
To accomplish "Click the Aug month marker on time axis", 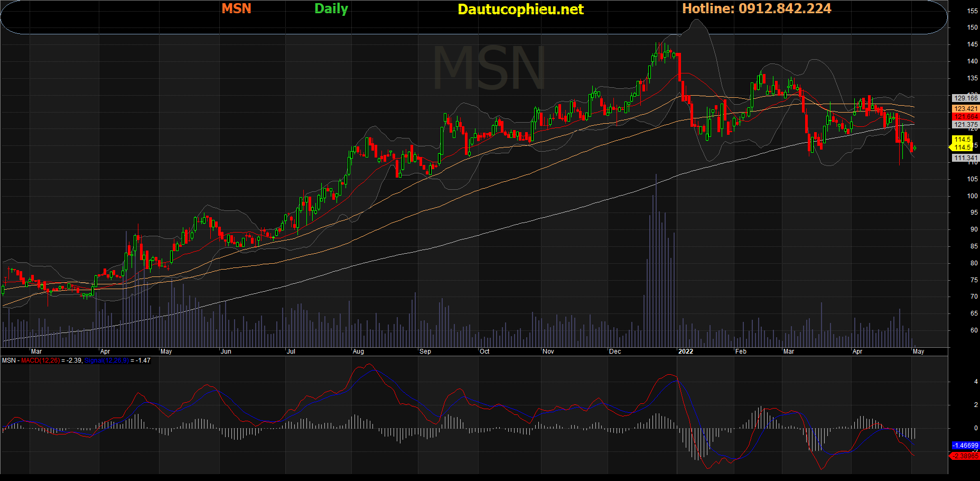I will [358, 351].
